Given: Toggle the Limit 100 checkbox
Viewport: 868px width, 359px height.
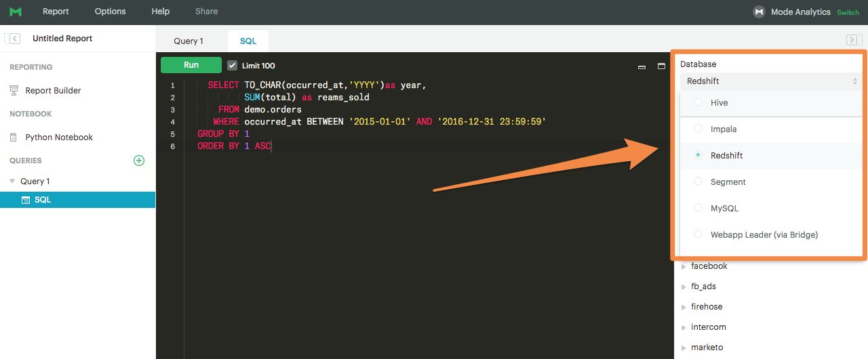Looking at the screenshot, I should coord(233,65).
